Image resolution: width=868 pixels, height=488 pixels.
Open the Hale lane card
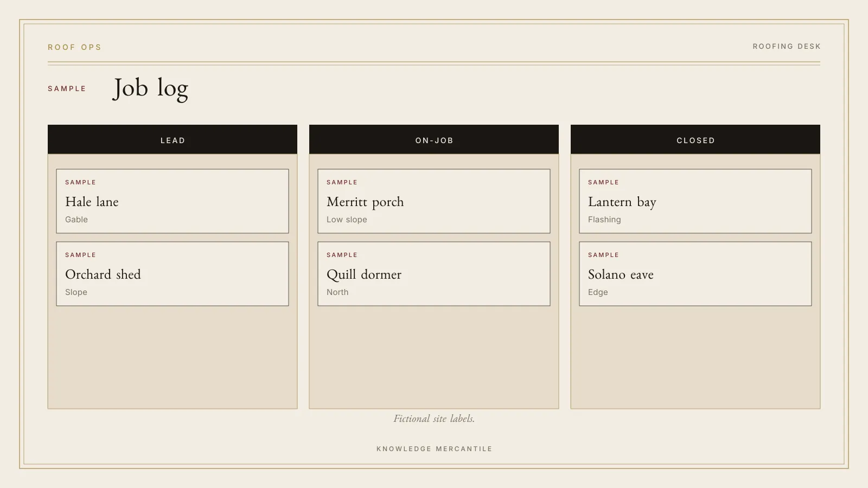[x=173, y=201]
